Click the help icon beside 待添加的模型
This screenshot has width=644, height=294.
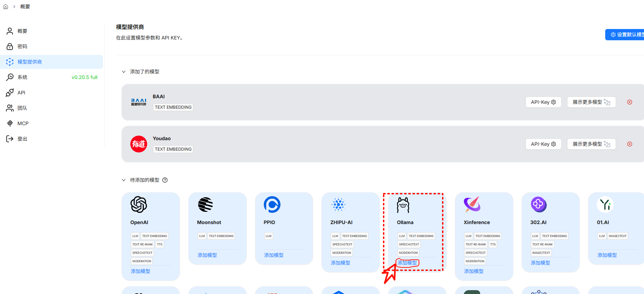tap(165, 180)
